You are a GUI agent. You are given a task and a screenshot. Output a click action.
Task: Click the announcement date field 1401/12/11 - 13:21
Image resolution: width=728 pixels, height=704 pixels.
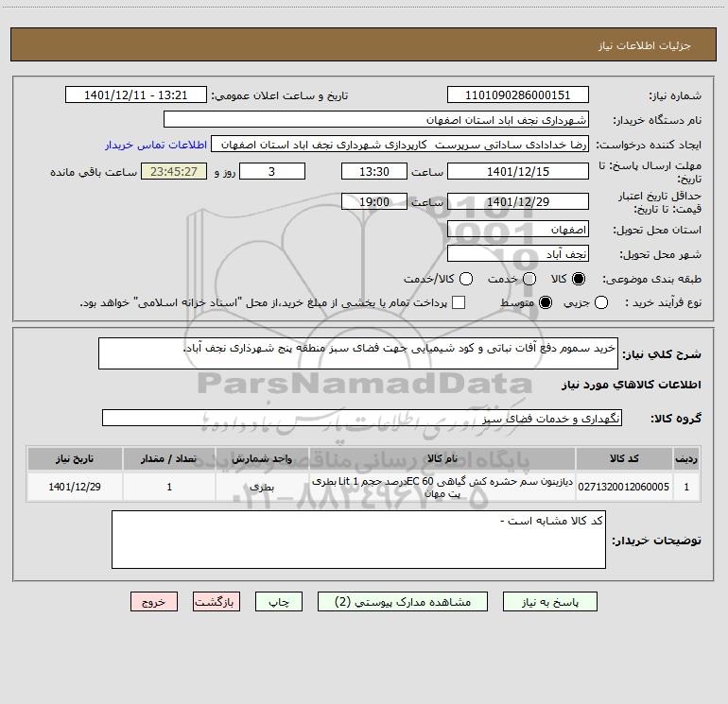tap(135, 95)
